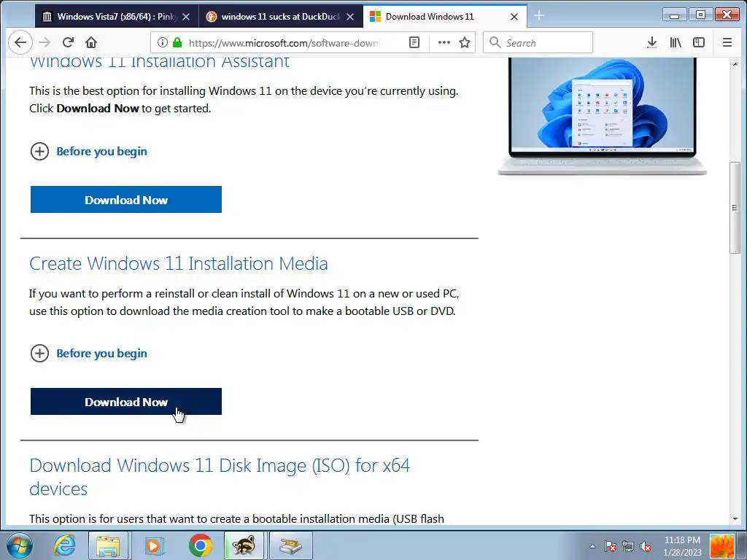Open the drive tool taskbar icon
Screen dimensions: 747x560
290,545
